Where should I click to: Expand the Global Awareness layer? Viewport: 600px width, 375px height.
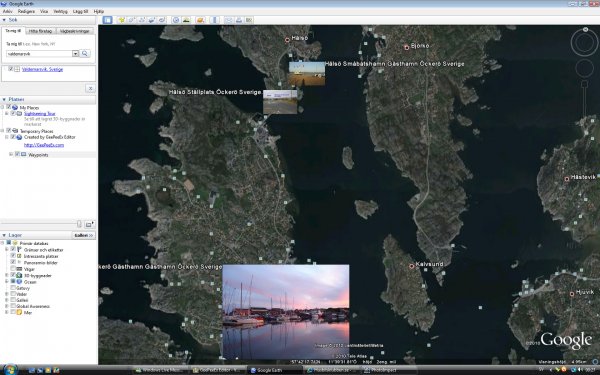(7, 306)
